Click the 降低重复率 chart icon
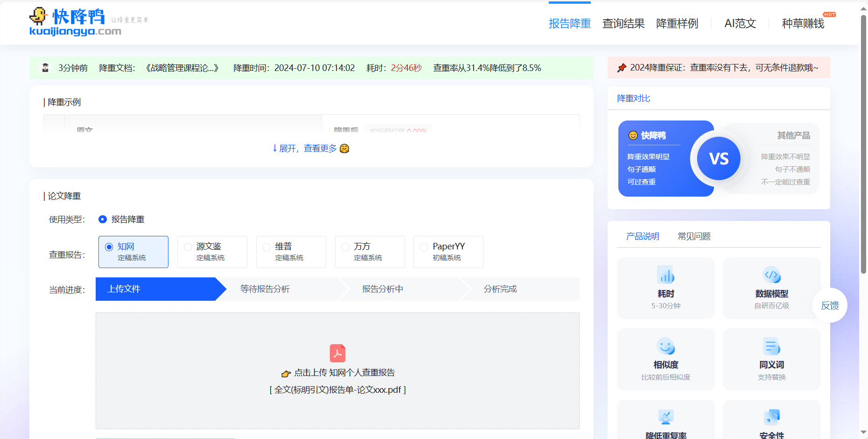This screenshot has width=868, height=439. [665, 417]
